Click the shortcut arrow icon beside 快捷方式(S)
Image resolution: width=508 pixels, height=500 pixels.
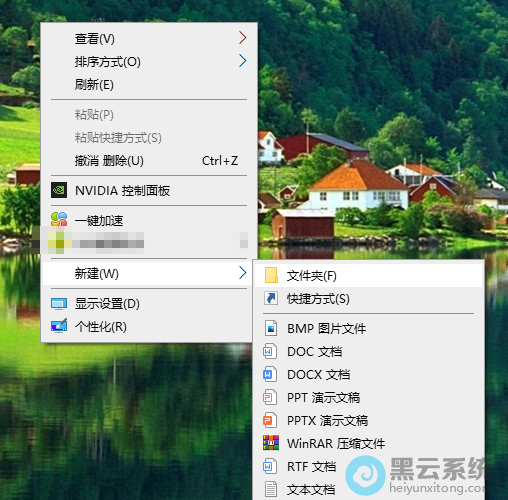[271, 298]
